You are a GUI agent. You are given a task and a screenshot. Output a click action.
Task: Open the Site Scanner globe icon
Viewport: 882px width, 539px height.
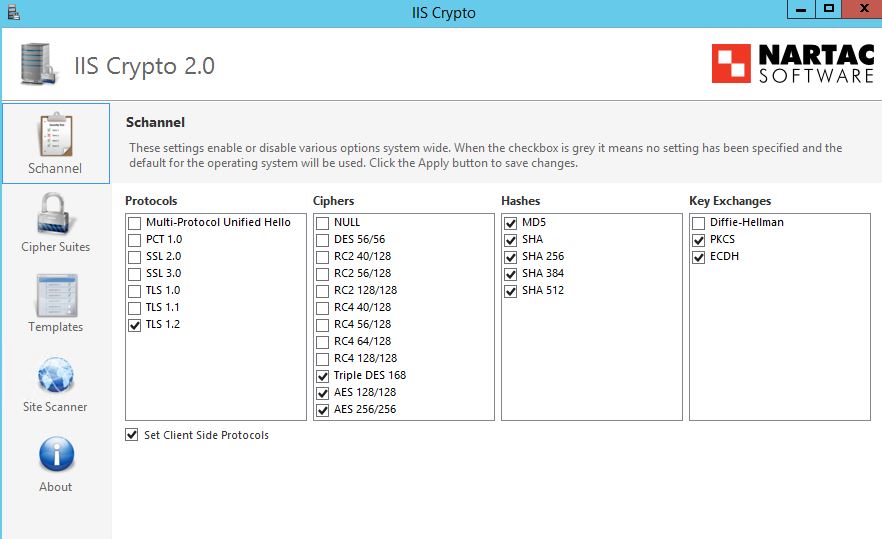tap(55, 375)
